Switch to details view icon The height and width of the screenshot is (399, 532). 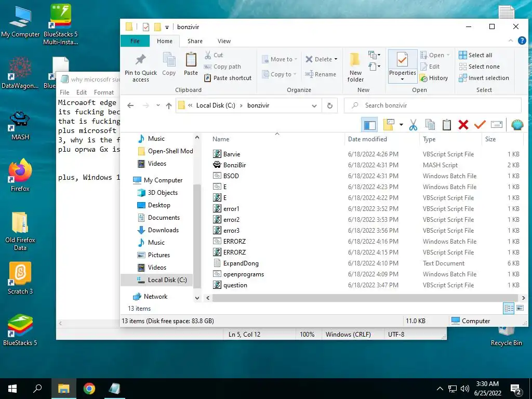pyautogui.click(x=509, y=308)
